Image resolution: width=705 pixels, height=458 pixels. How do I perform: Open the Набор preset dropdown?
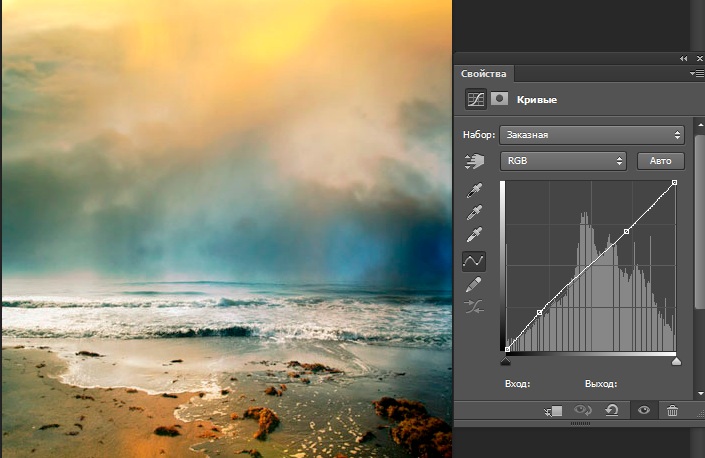591,134
